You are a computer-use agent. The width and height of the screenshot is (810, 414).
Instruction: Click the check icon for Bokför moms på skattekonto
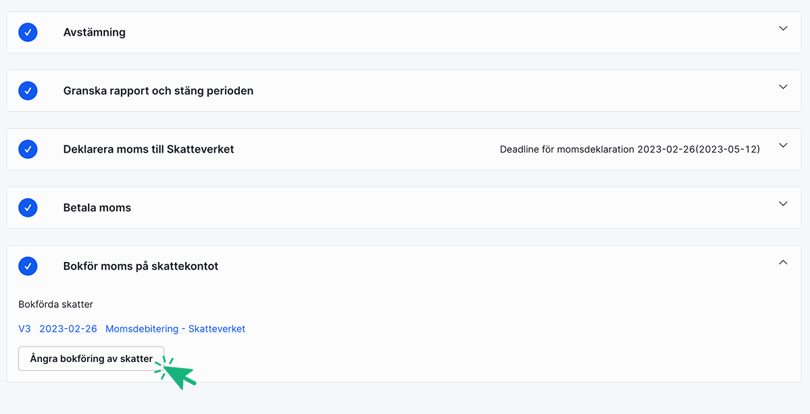pyautogui.click(x=28, y=266)
